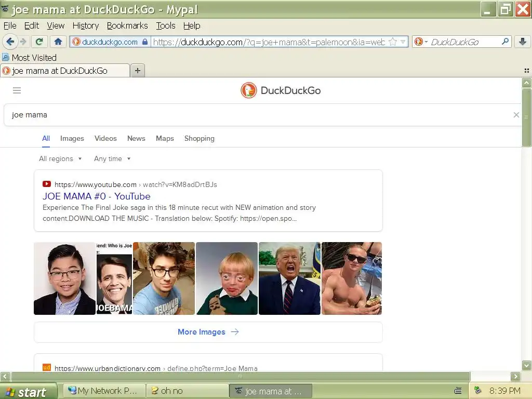Click the vertical scrollbar down arrow
This screenshot has height=399, width=532.
point(527,365)
